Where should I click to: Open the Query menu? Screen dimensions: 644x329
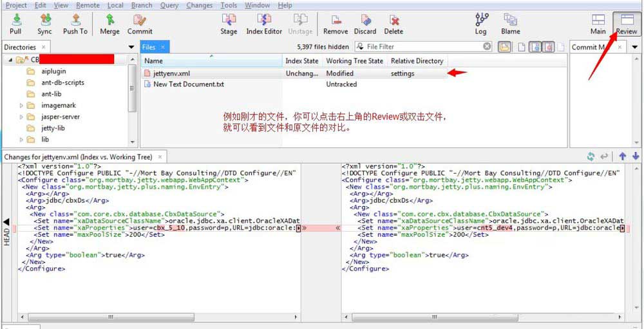[x=169, y=5]
